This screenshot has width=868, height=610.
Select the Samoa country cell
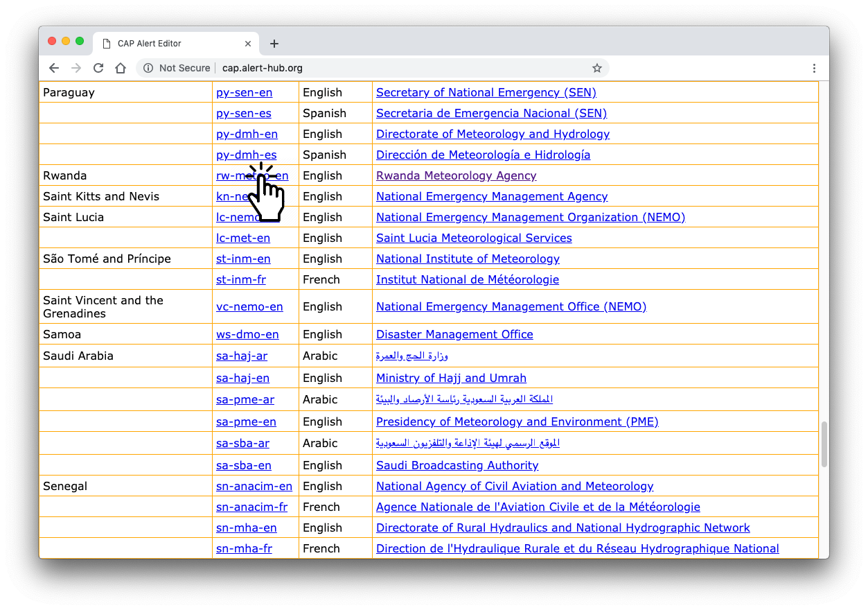click(x=126, y=334)
